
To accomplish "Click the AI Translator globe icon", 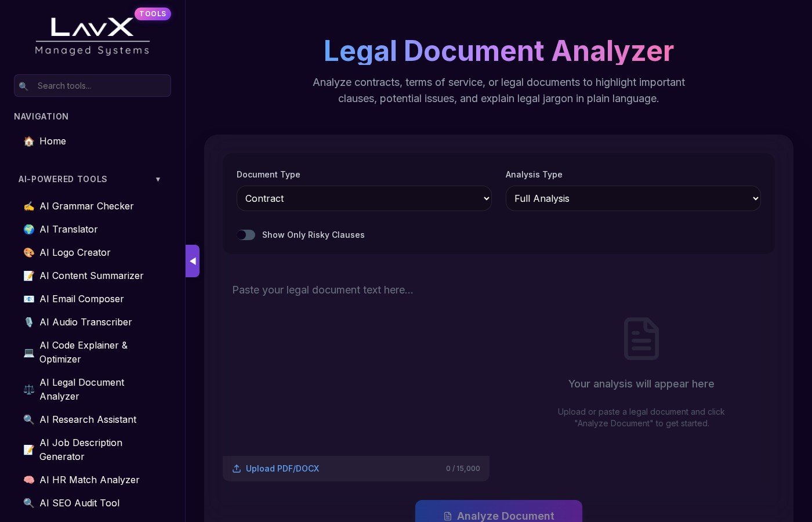I will [x=29, y=229].
